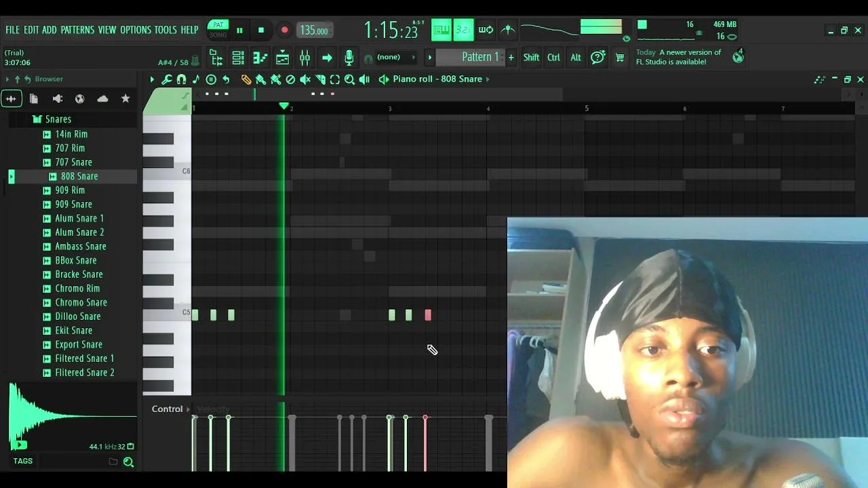Toggle the Ctrl modifier button
868x488 pixels.
[x=553, y=58]
